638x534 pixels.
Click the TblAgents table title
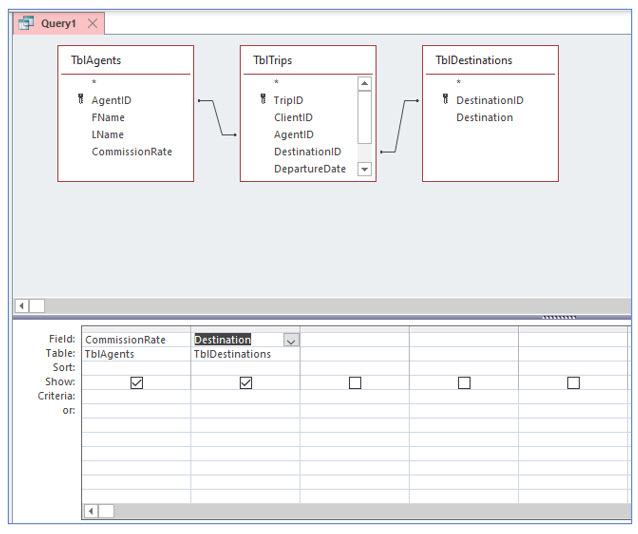click(x=96, y=60)
